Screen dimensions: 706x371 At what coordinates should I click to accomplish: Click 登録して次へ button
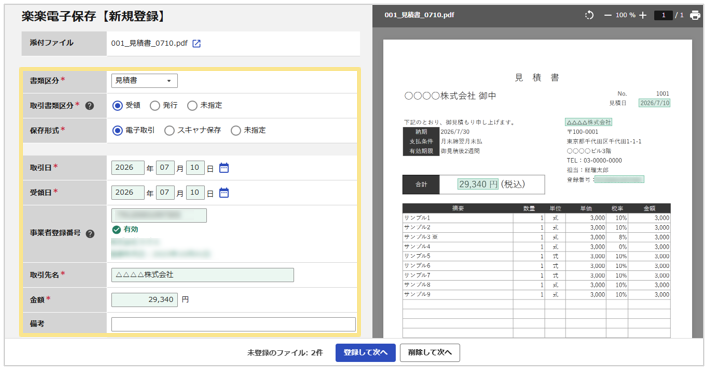(365, 353)
